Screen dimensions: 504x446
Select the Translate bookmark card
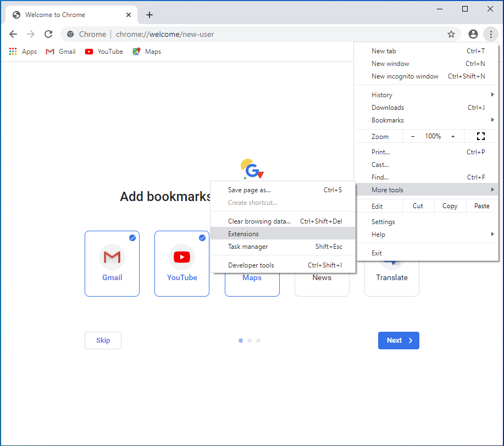click(x=392, y=279)
